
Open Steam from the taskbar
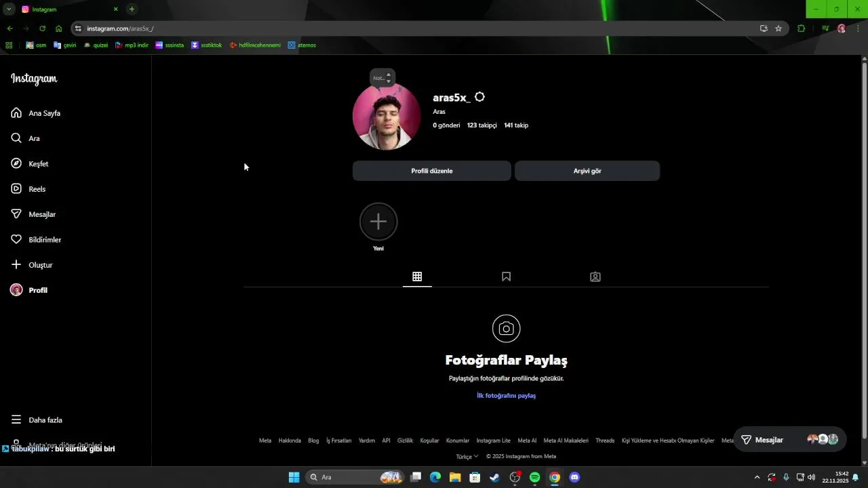[495, 477]
